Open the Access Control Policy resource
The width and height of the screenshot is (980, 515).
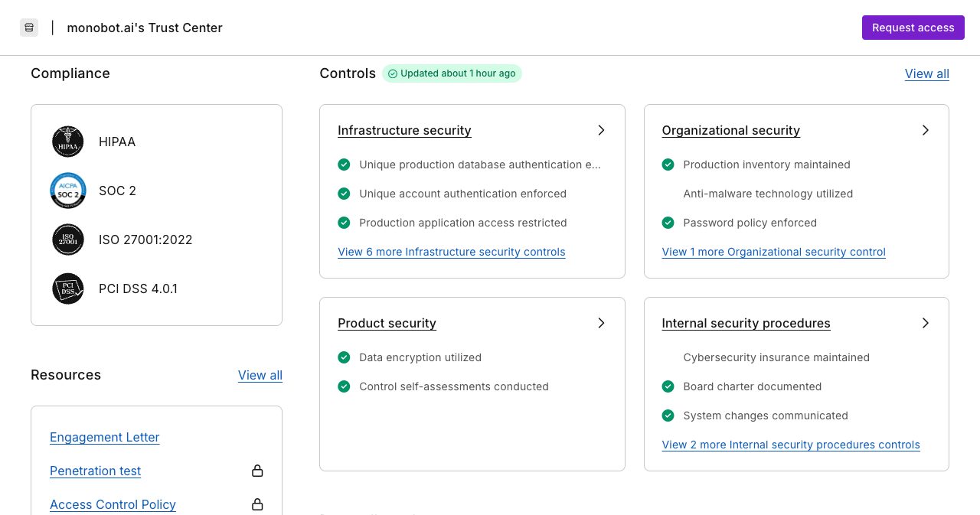(x=113, y=504)
